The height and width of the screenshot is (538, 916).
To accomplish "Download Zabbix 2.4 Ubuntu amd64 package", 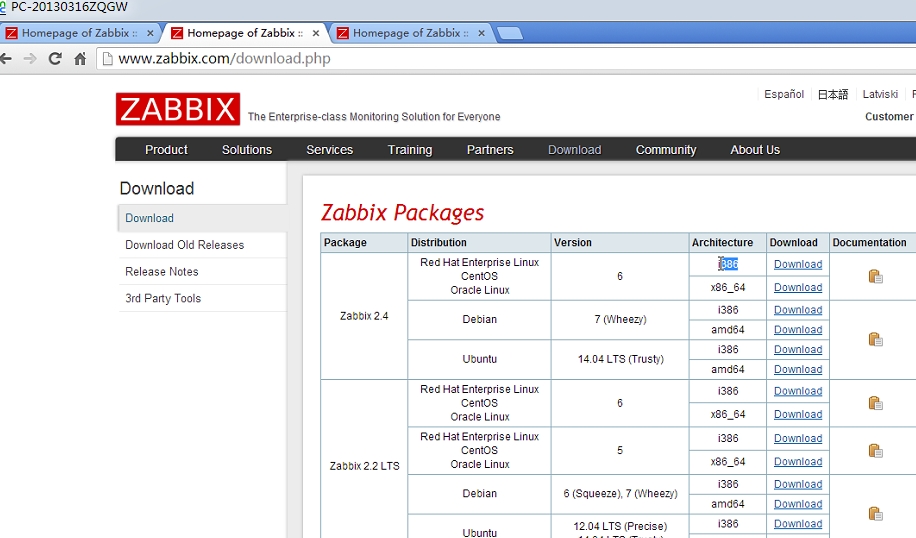I will pos(798,369).
